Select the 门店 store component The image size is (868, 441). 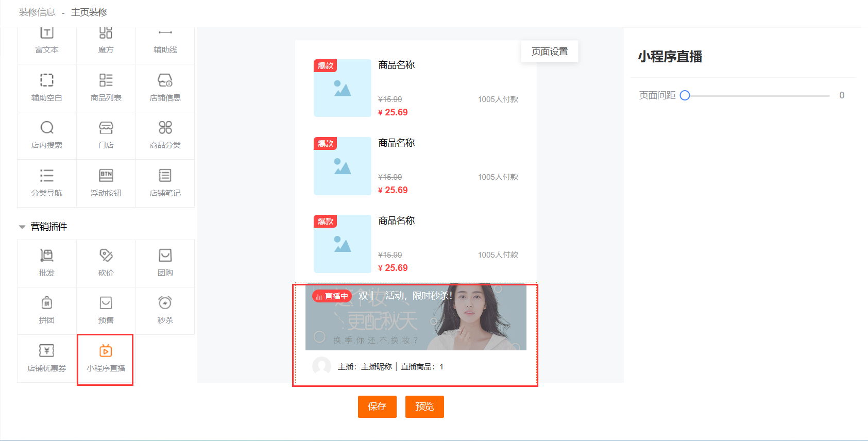pyautogui.click(x=106, y=135)
